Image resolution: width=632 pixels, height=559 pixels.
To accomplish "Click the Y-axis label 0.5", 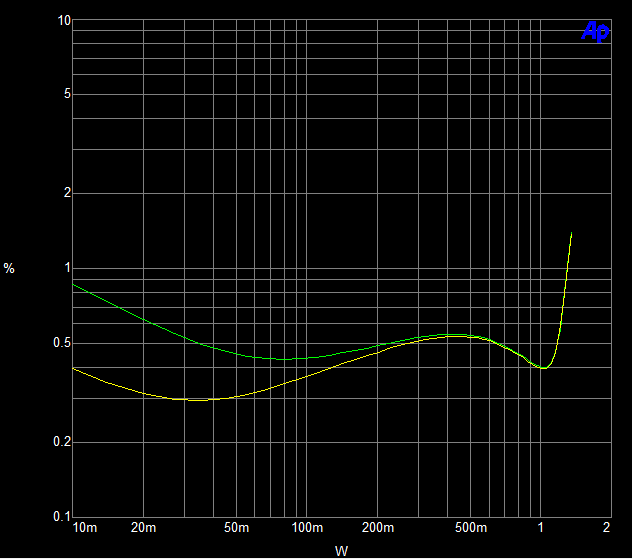I will tap(62, 343).
